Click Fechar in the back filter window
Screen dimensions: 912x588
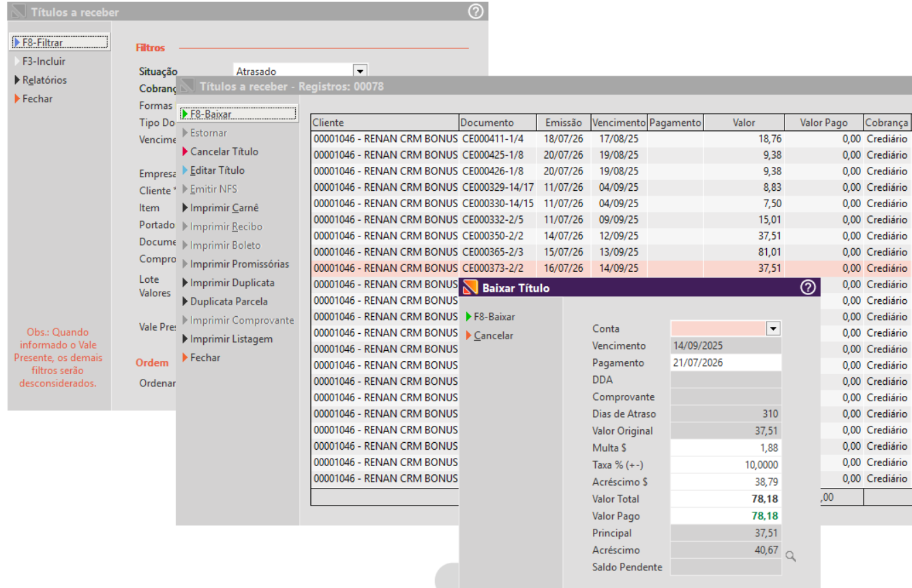(x=37, y=99)
